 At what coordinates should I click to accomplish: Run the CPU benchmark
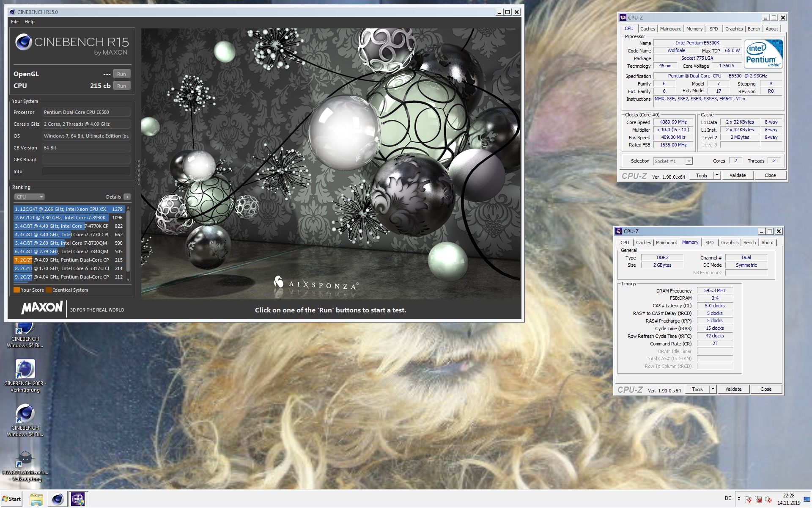click(121, 86)
